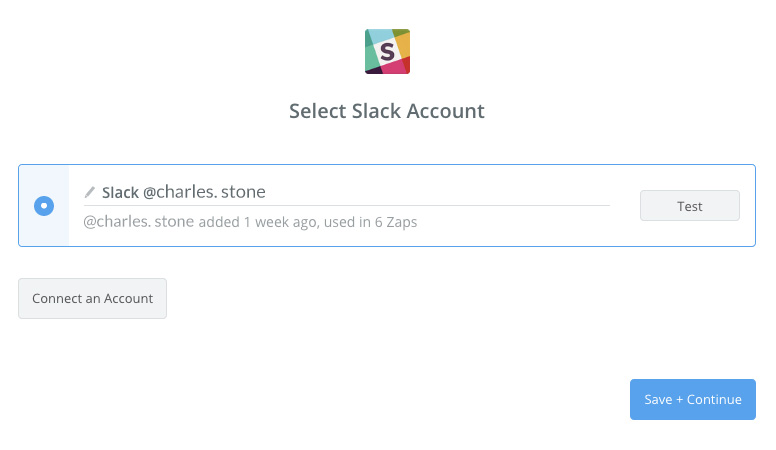
Task: Click the white S on the Slack logo
Action: pos(385,50)
